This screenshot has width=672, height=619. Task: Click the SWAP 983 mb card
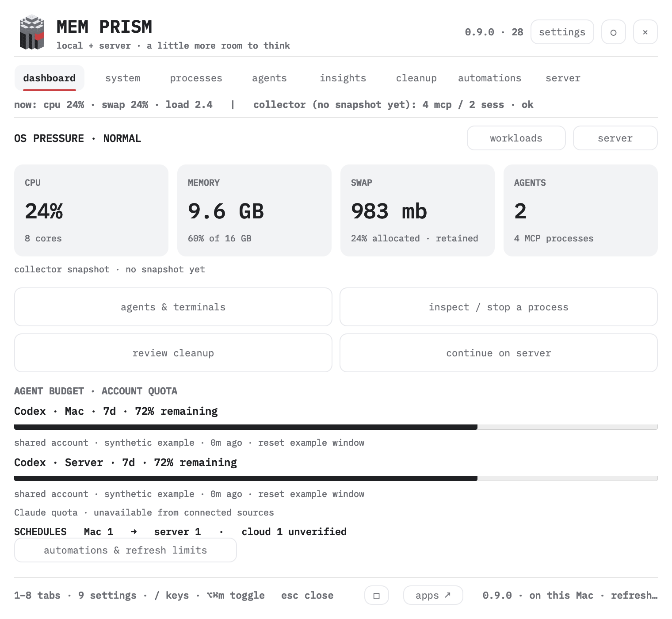[x=418, y=210]
